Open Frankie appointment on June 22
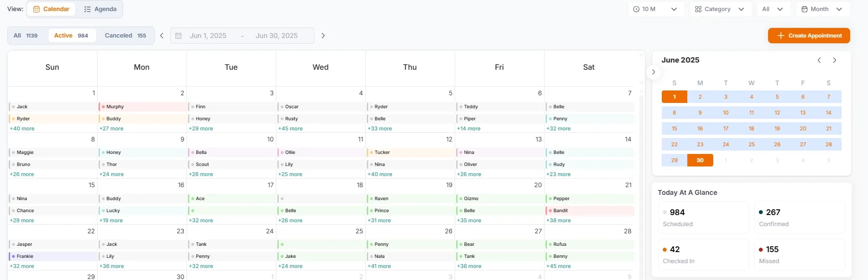This screenshot has height=280, width=868. [53, 256]
